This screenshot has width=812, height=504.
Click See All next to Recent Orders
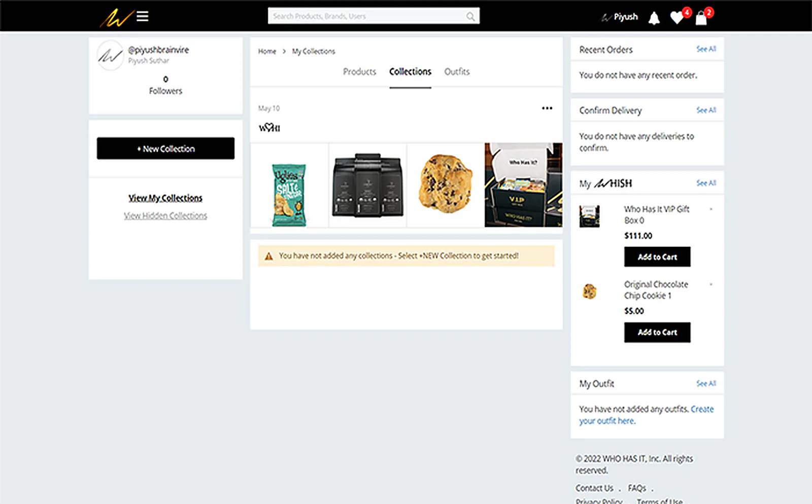coord(706,49)
